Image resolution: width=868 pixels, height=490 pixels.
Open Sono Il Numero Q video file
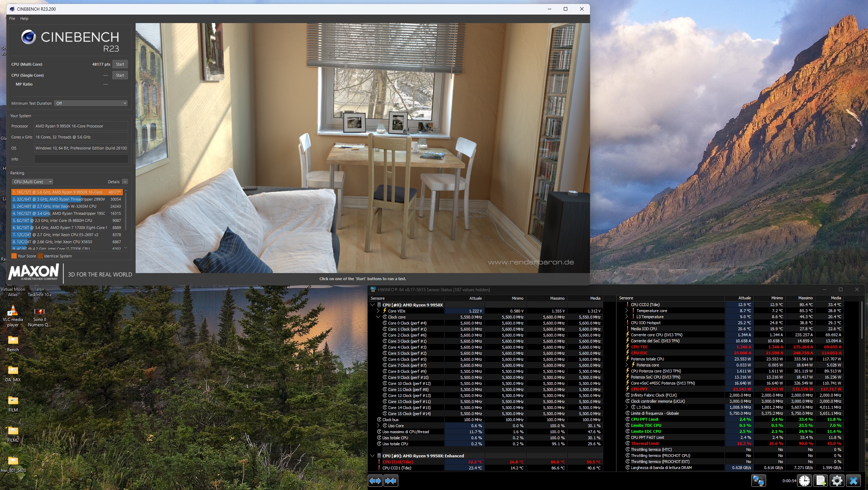39,317
